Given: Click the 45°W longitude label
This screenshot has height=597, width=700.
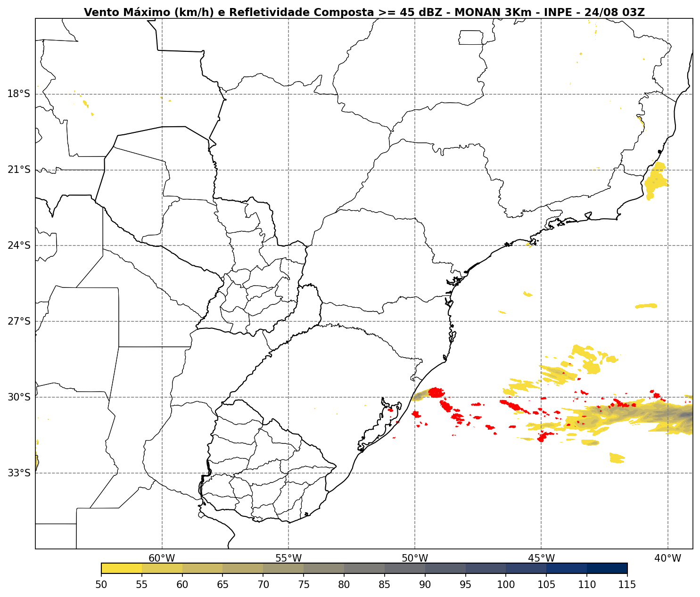Looking at the screenshot, I should [541, 558].
